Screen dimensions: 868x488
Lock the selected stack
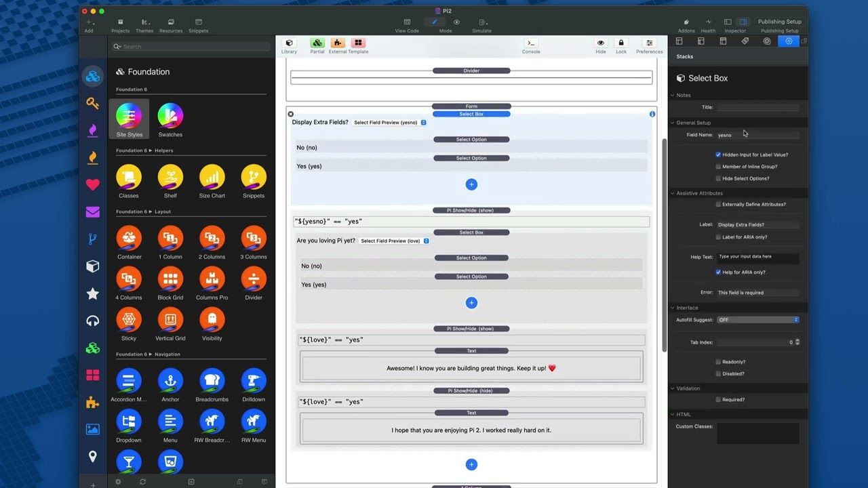pyautogui.click(x=621, y=45)
